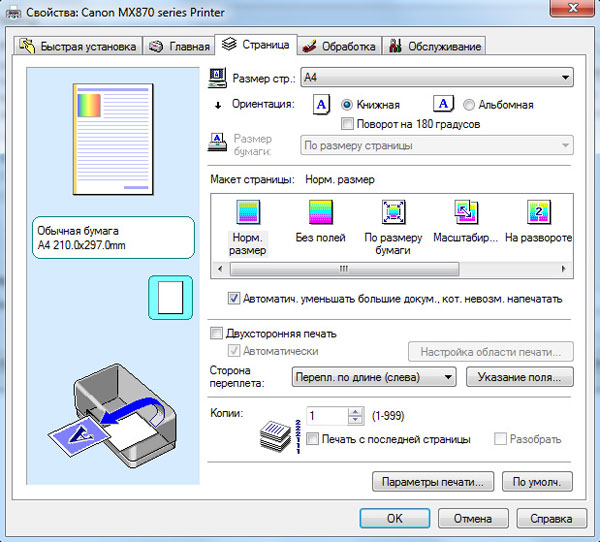This screenshot has height=542, width=600.
Task: Click the blank page icon in cyan box
Action: click(171, 297)
